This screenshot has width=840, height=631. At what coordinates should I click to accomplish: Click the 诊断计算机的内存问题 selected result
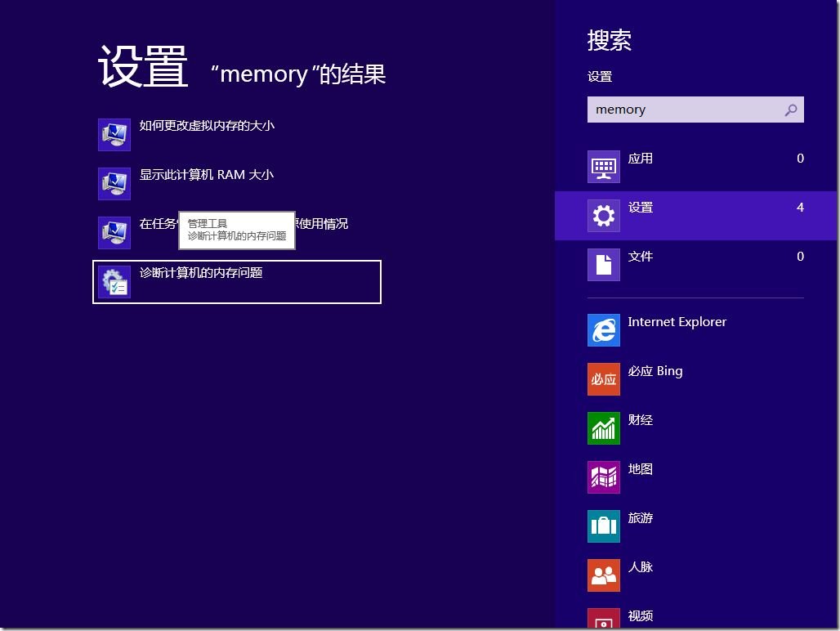(200, 273)
